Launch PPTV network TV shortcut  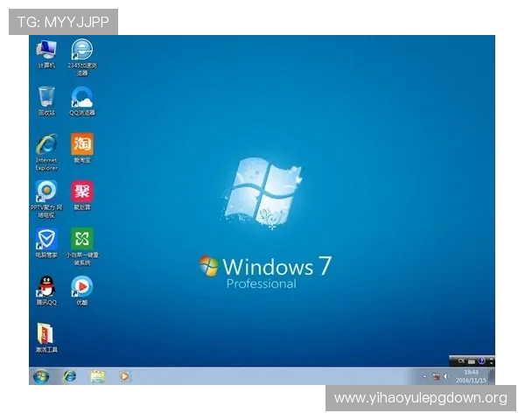click(x=46, y=192)
